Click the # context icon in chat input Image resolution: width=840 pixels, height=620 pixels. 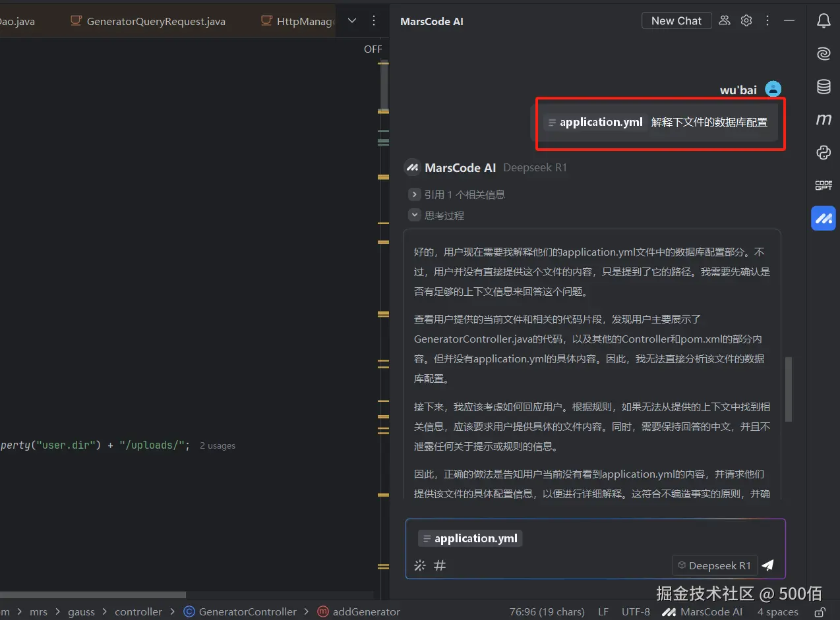pos(439,565)
